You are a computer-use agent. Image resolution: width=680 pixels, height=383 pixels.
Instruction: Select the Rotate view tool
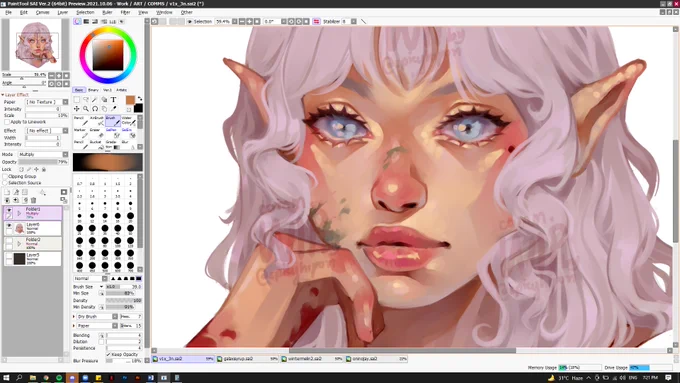[95, 109]
